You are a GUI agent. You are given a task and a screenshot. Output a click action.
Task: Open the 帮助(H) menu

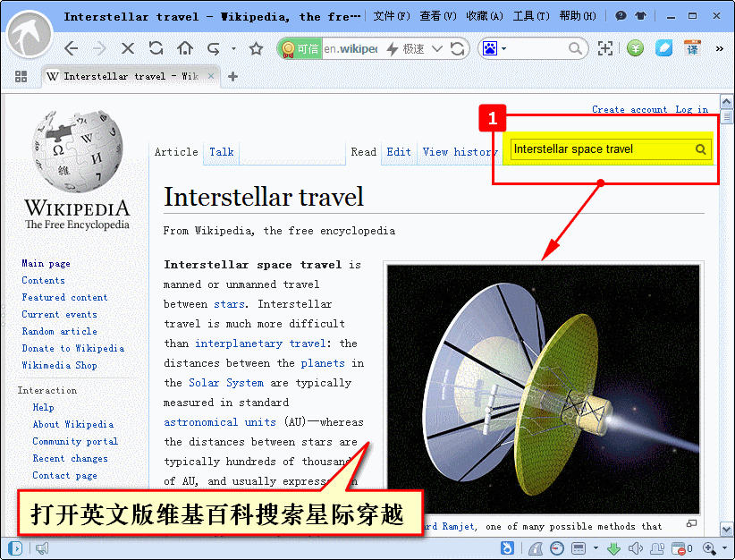coord(578,16)
